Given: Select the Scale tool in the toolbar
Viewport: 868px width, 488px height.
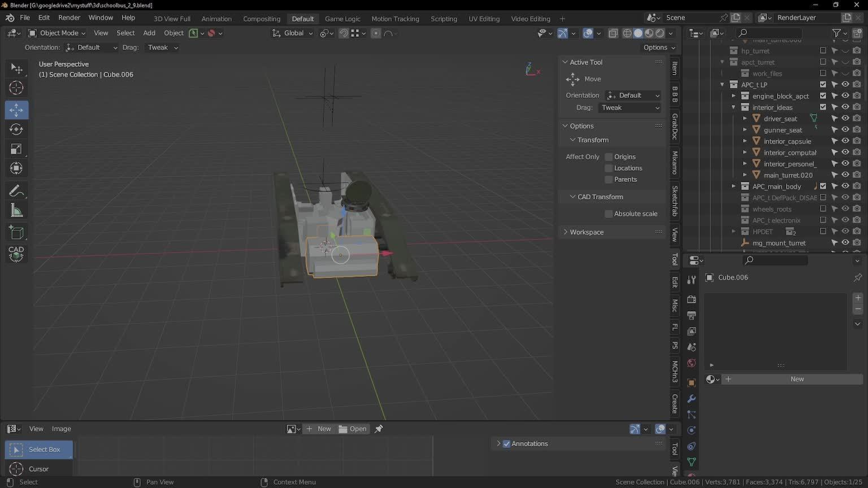Looking at the screenshot, I should click(x=16, y=149).
